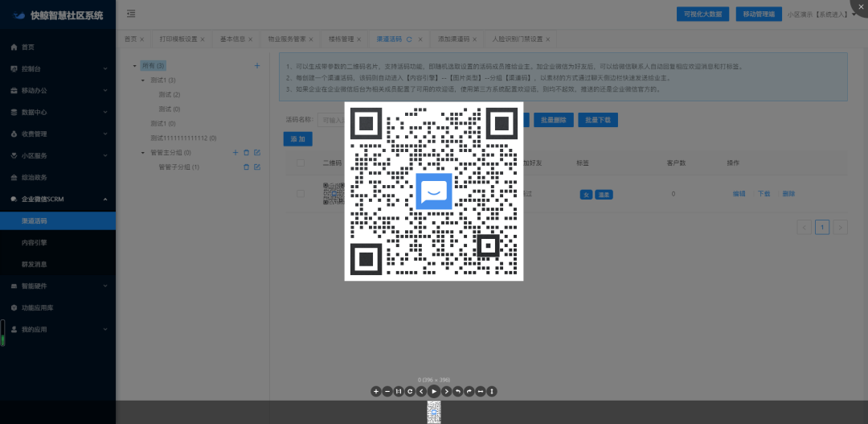Open the 打印模板设置 tab
This screenshot has width=868, height=424.
point(178,39)
